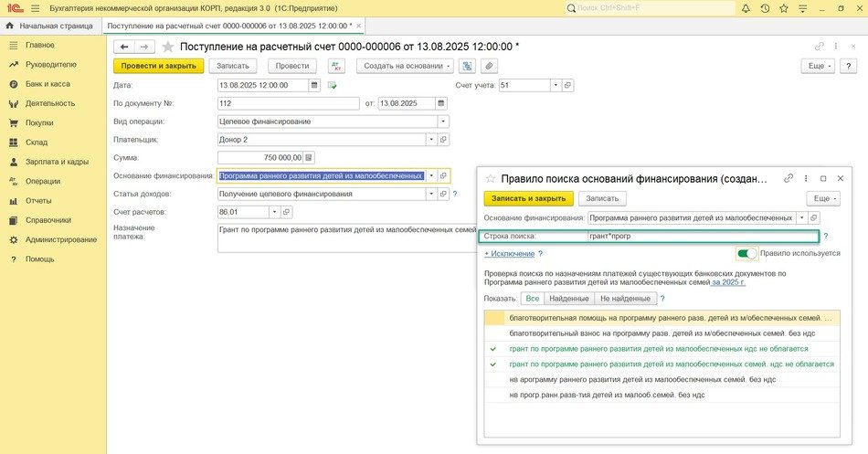Toggle the Правило используется switch
The width and height of the screenshot is (868, 454).
[746, 253]
